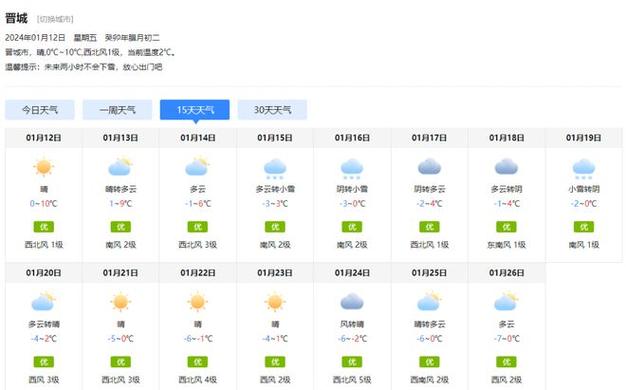The width and height of the screenshot is (626, 390).
Task: Click 东南风 1级 wind under 01月18日
Action: [506, 244]
